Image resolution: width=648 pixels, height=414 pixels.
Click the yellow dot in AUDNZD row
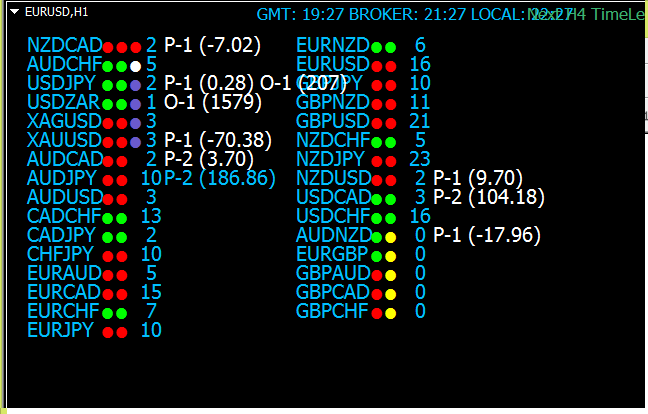point(391,238)
